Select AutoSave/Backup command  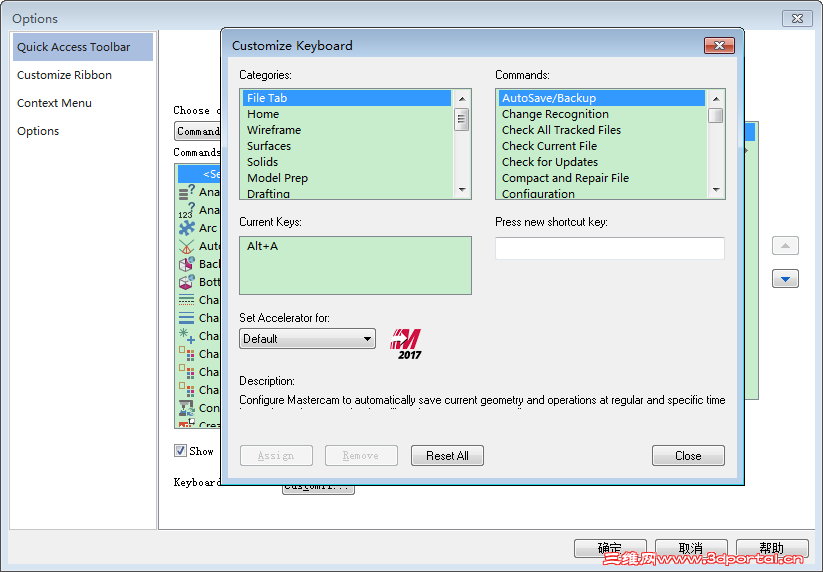(602, 98)
